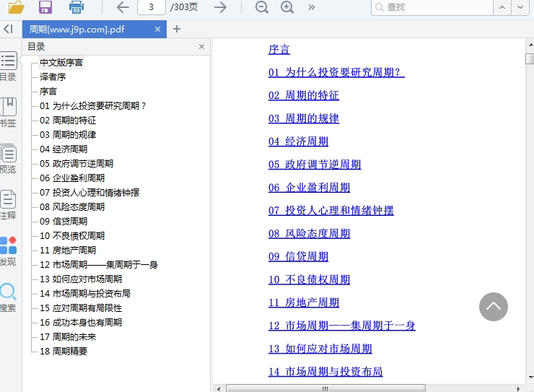534x392 pixels.
Task: Select outline entry 08 风险态度周期
Action: [x=72, y=207]
